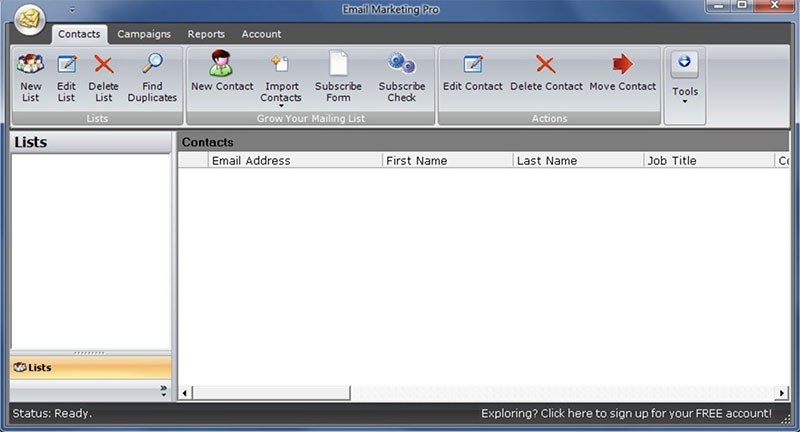Switch to the Contacts tab
The image size is (800, 432).
[79, 34]
